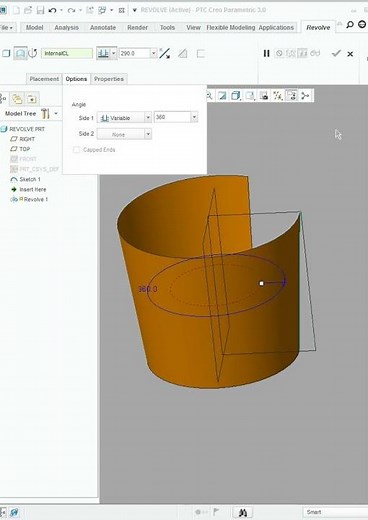Image resolution: width=368 pixels, height=520 pixels.
Task: Click the Repaint icon in graphics toolbar
Action: click(222, 96)
